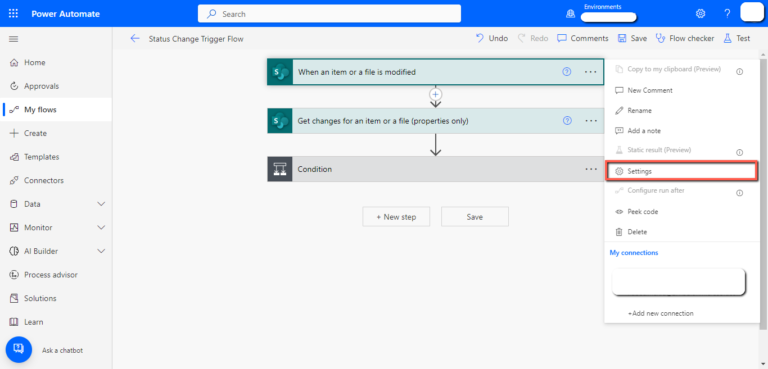Expand the Monitor section chevron
Viewport: 768px width, 369px height.
coord(101,227)
